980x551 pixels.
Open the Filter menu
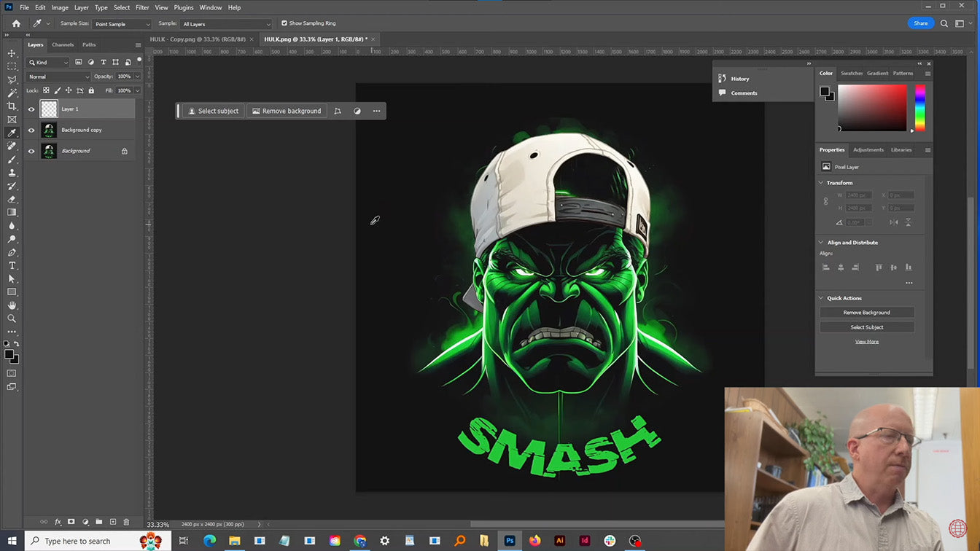click(142, 7)
